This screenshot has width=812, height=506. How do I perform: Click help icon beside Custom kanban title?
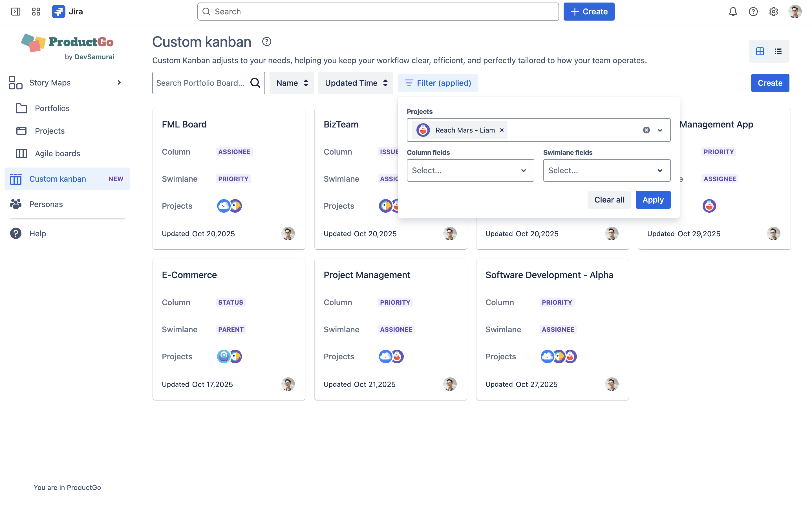[266, 41]
